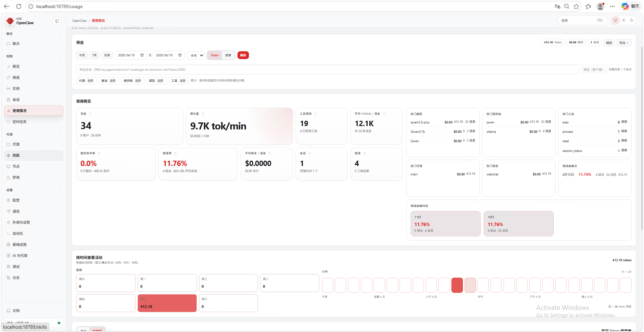644x332 pixels.
Task: Click the OpenClaw breadcrumb link
Action: pos(79,21)
